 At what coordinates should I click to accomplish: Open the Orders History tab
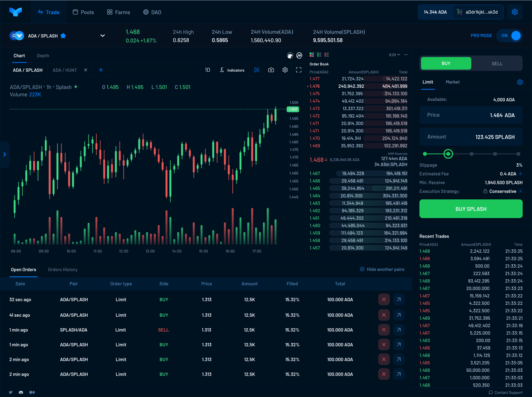(63, 270)
